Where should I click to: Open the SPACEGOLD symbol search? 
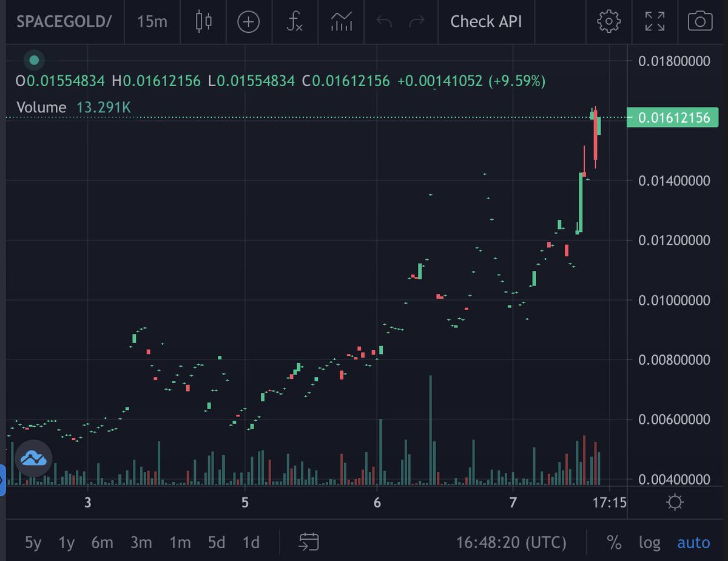pos(64,22)
